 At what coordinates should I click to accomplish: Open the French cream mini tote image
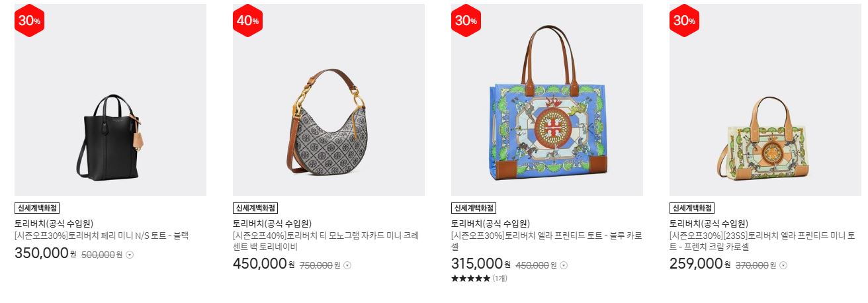click(x=765, y=100)
